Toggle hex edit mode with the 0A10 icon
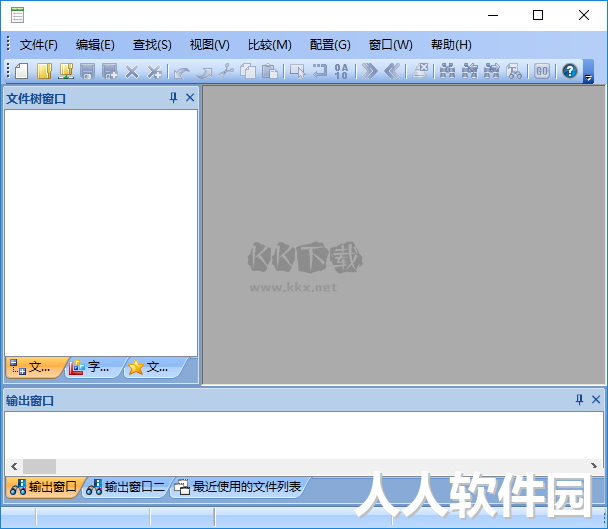The image size is (608, 529). tap(341, 71)
